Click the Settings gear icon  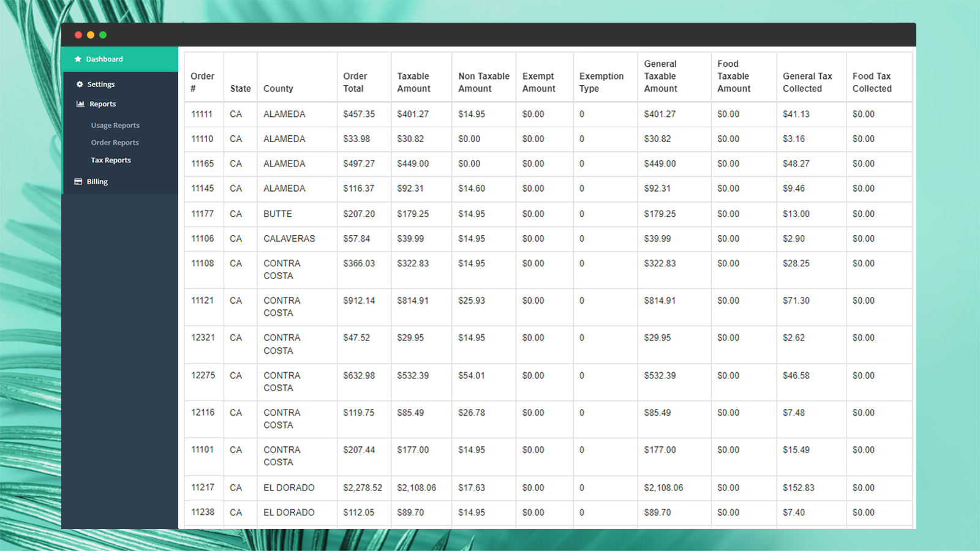pyautogui.click(x=80, y=84)
